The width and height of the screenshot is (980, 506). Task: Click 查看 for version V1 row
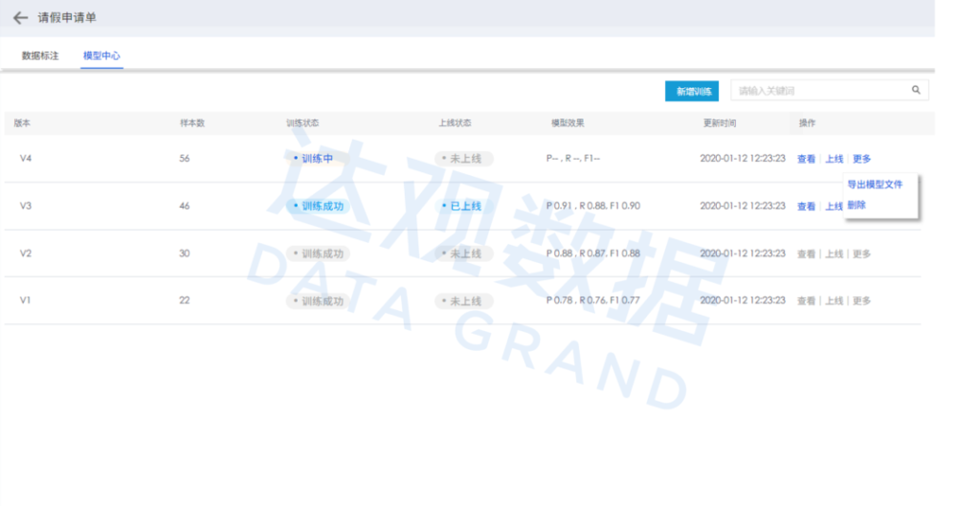806,301
